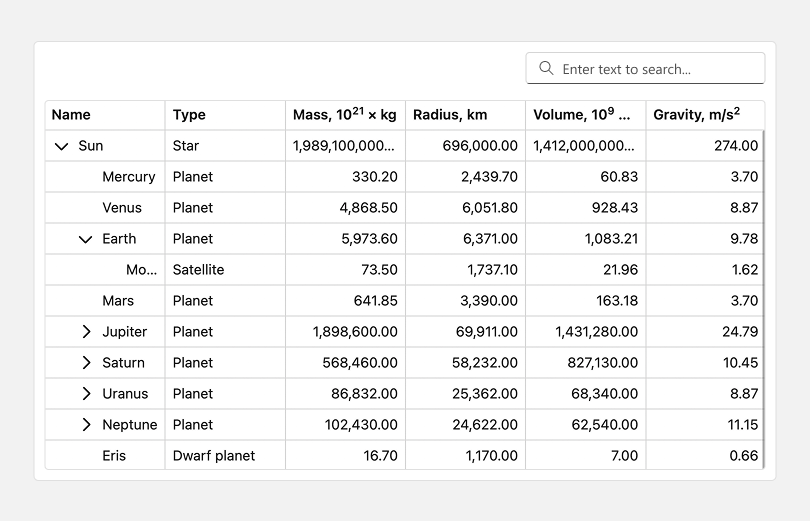Click the Radius, km column header
810x521 pixels.
[450, 115]
